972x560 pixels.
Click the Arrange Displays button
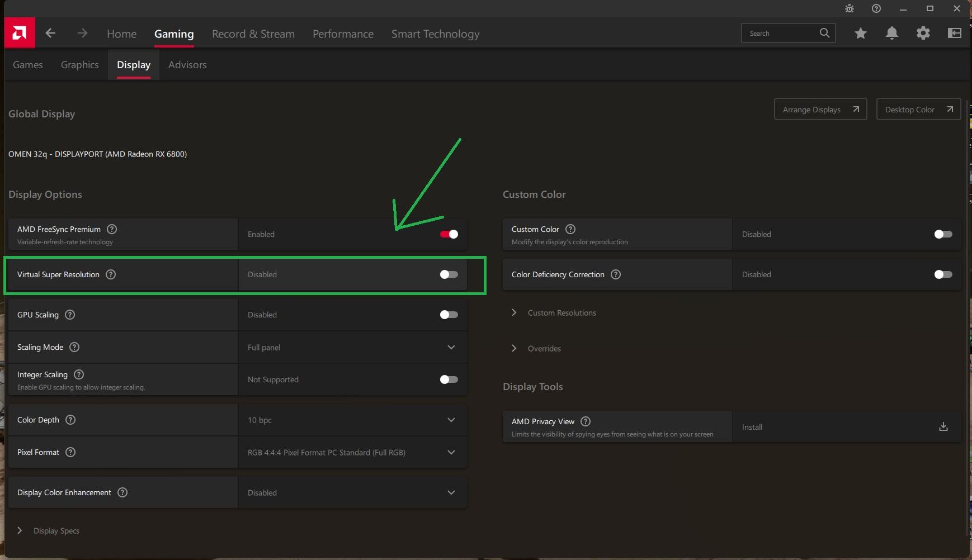(x=820, y=109)
